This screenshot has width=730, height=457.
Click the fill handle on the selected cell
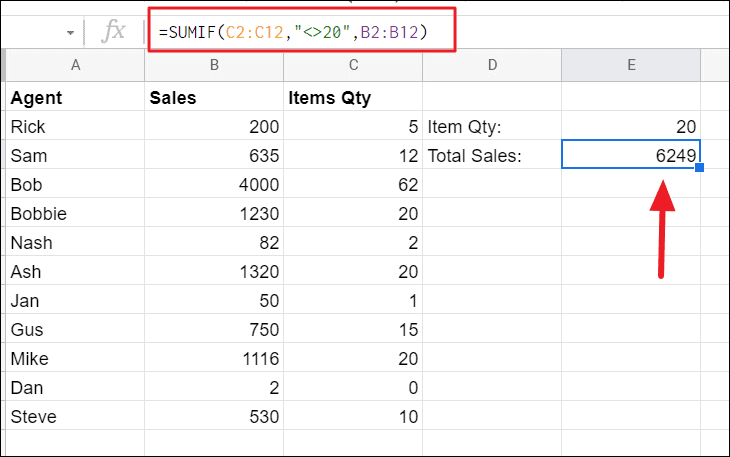coord(699,168)
